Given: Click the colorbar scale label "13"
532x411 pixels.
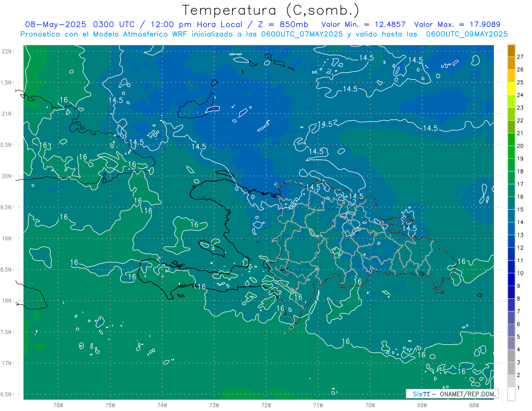Looking at the screenshot, I should 520,235.
